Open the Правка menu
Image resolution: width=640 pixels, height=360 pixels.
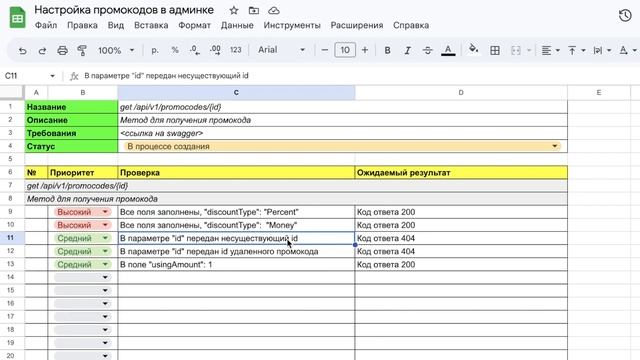(82, 25)
